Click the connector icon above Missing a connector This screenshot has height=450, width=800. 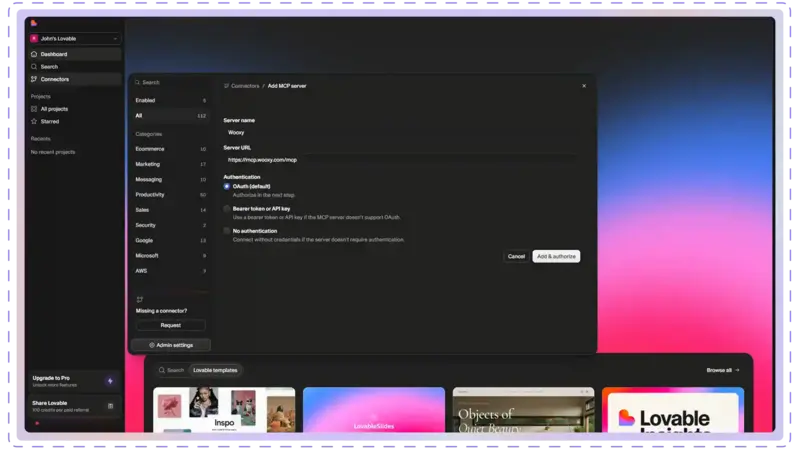[x=140, y=300]
